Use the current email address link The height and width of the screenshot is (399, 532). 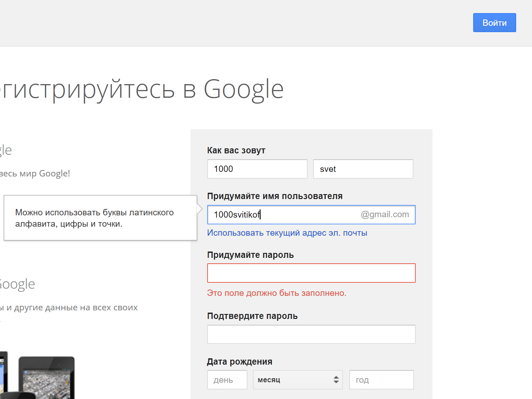pyautogui.click(x=287, y=233)
